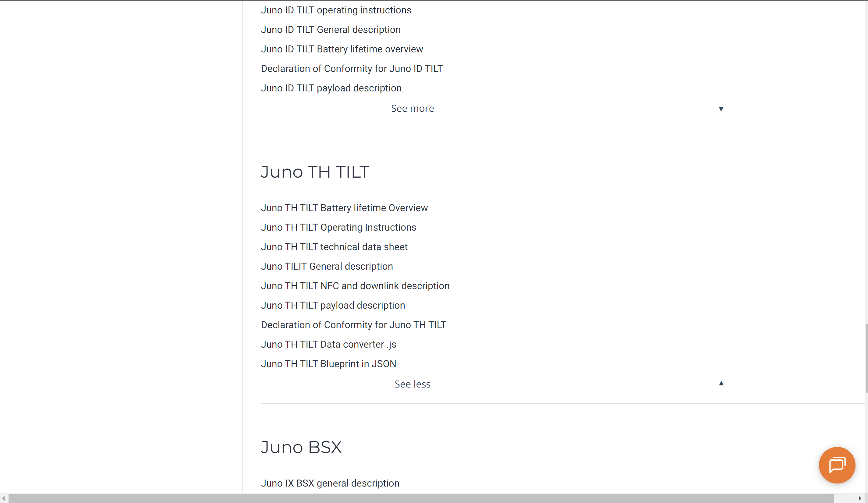The height and width of the screenshot is (503, 868).
Task: Open Juno TH TILT technical data sheet
Action: tap(334, 247)
